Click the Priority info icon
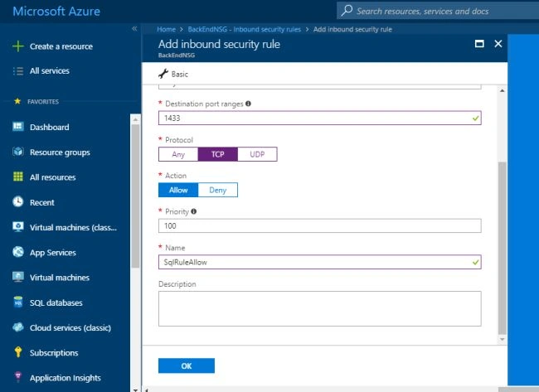This screenshot has width=539, height=392. tap(194, 211)
